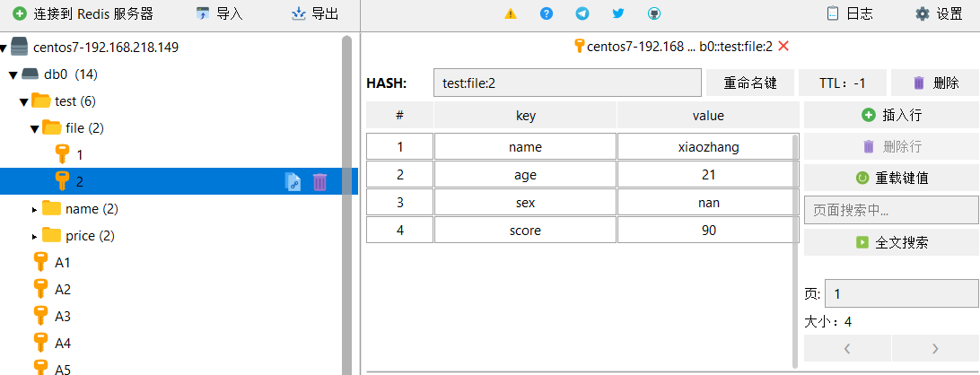Image resolution: width=980 pixels, height=375 pixels.
Task: Expand the price (2) folder
Action: pyautogui.click(x=35, y=236)
